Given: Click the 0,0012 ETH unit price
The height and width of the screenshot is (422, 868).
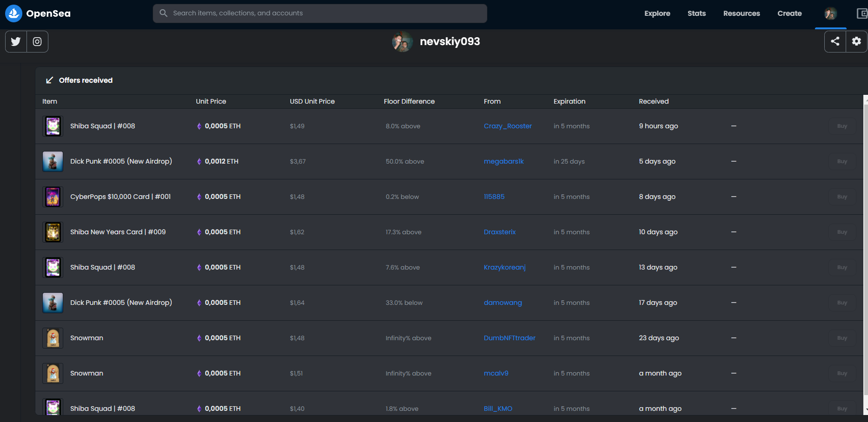Looking at the screenshot, I should tap(221, 161).
